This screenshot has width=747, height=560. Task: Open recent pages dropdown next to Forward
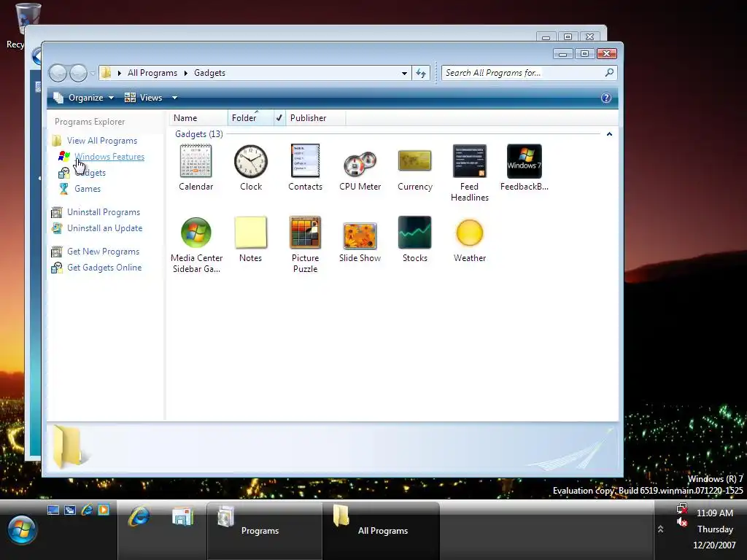pyautogui.click(x=93, y=73)
